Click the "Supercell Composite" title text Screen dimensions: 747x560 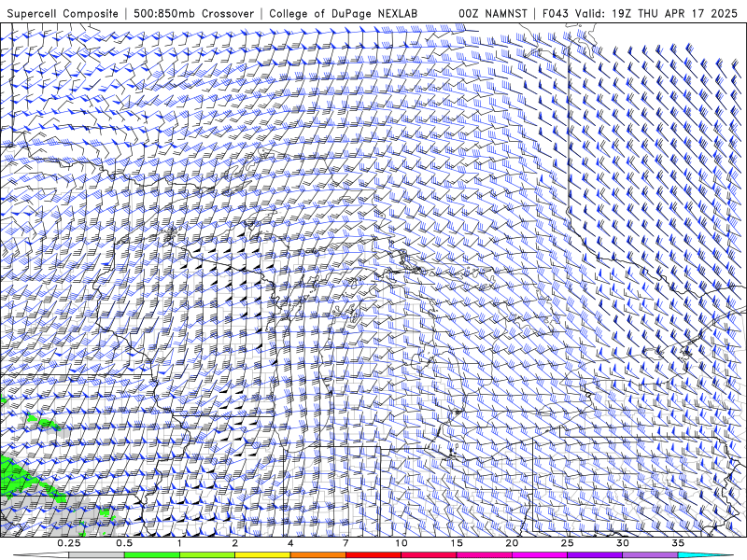(x=63, y=14)
